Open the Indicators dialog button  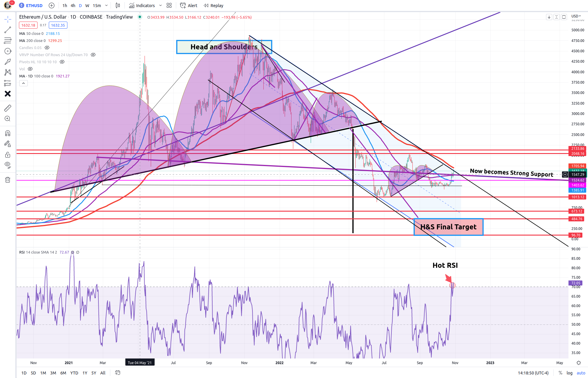coord(142,6)
